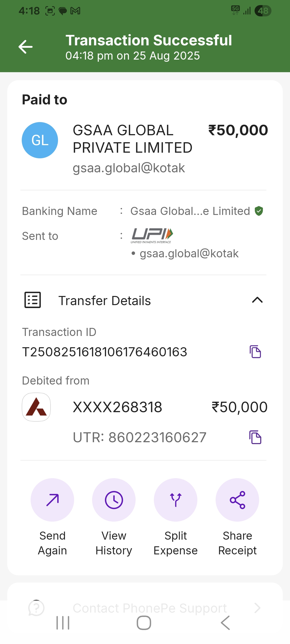This screenshot has height=644, width=290.
Task: Copy the Transaction ID
Action: (x=255, y=352)
